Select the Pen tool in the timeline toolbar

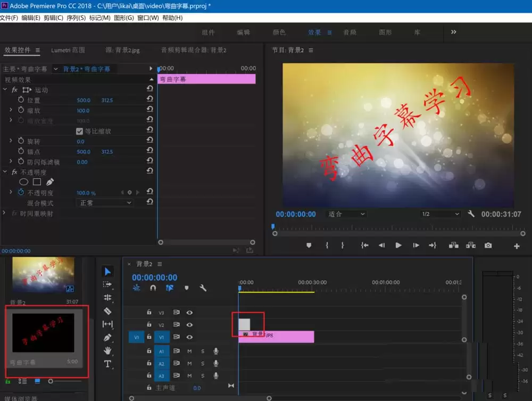point(107,337)
